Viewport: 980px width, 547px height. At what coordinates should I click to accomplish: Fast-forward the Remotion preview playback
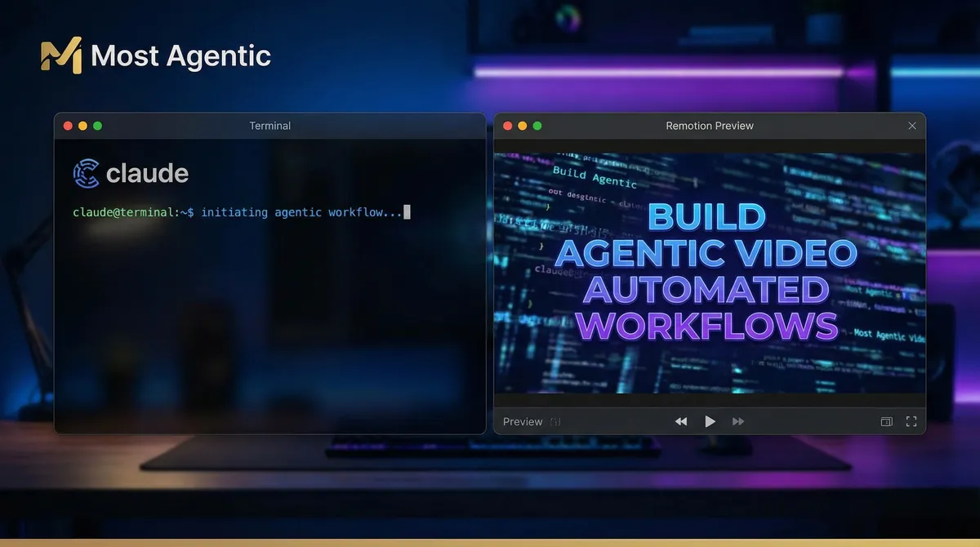pyautogui.click(x=738, y=420)
